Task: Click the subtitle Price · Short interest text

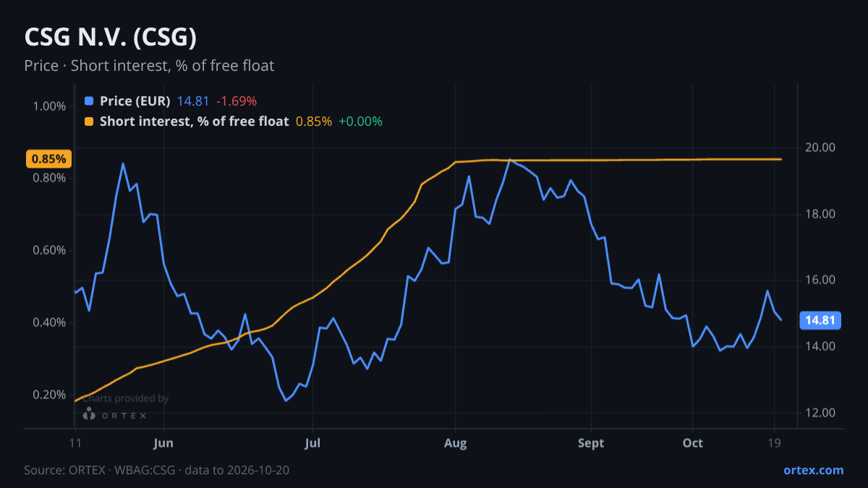Action: pyautogui.click(x=149, y=66)
